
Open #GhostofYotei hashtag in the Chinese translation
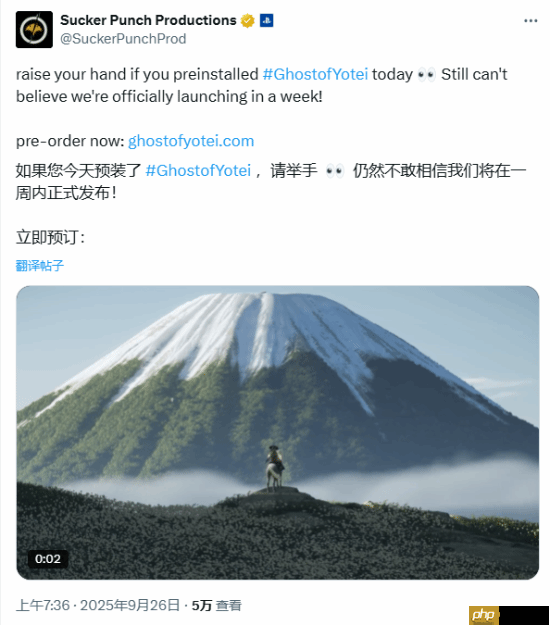198,171
